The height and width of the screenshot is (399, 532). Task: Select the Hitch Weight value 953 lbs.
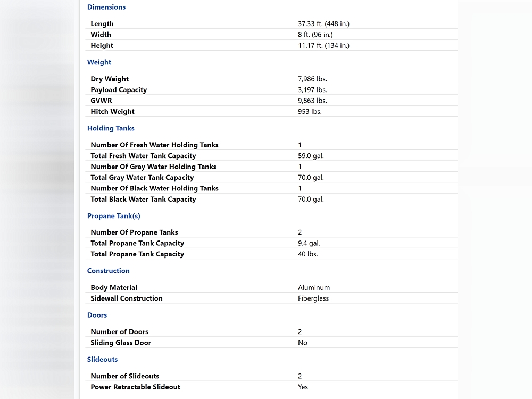[x=310, y=112]
